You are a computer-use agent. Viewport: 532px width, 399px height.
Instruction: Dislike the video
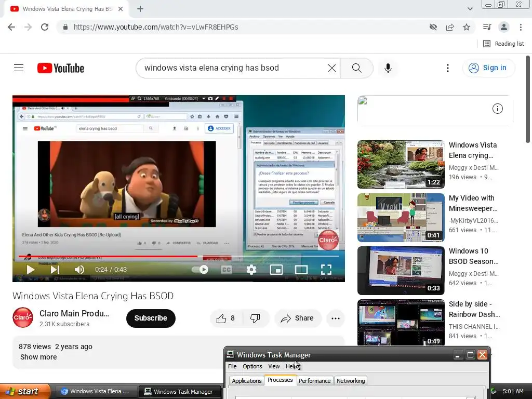point(256,318)
